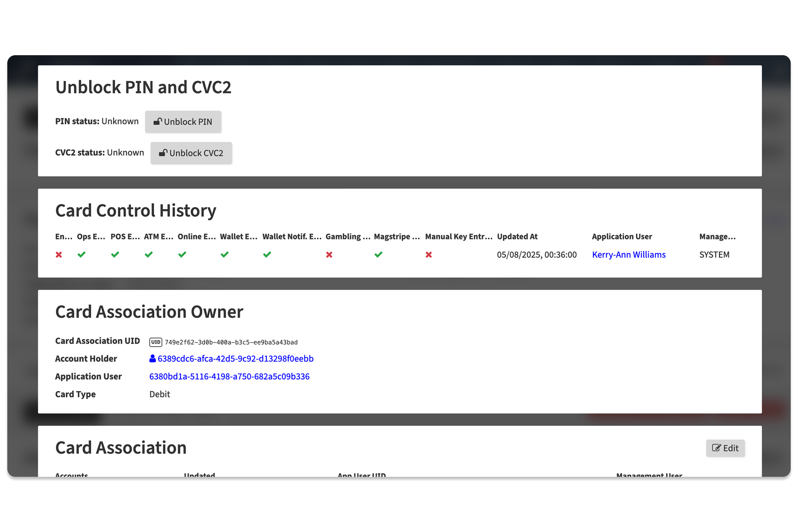Click the green check under Wallet Notif. column
Image resolution: width=798 pixels, height=532 pixels.
267,254
